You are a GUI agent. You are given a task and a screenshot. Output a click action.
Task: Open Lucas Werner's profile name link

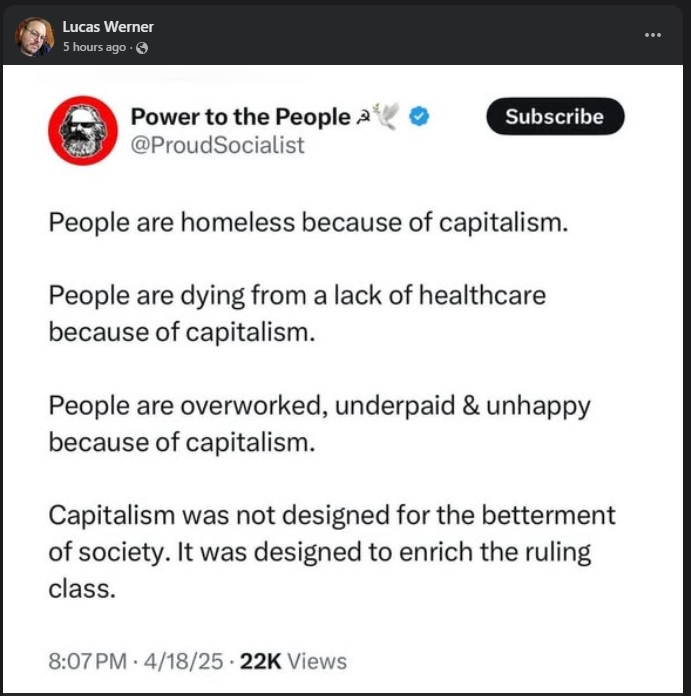(x=108, y=27)
